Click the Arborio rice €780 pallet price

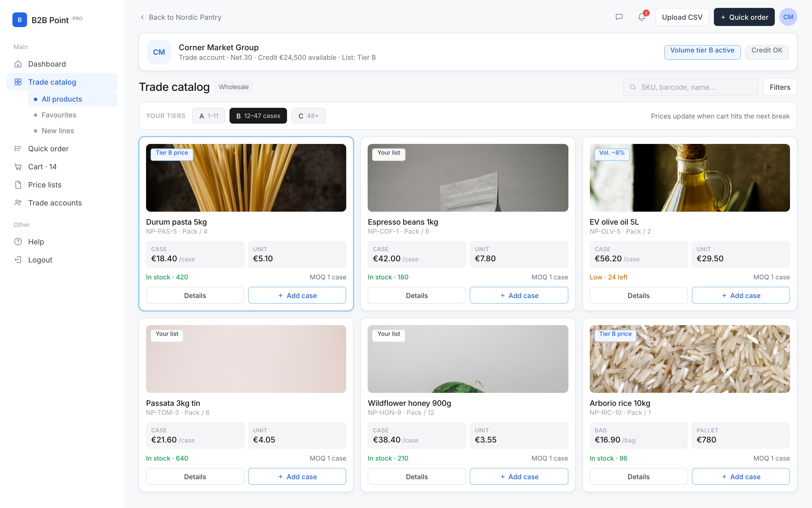pyautogui.click(x=706, y=440)
